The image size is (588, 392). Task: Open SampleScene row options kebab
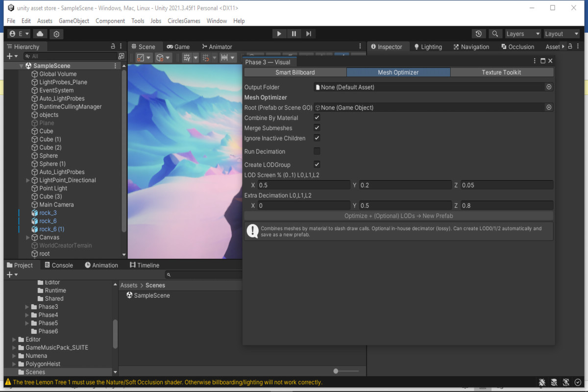click(116, 66)
